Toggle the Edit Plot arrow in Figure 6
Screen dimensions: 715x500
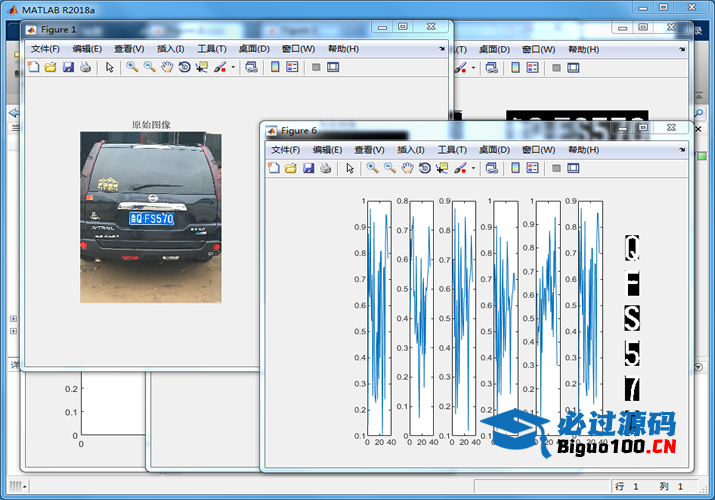click(x=350, y=168)
